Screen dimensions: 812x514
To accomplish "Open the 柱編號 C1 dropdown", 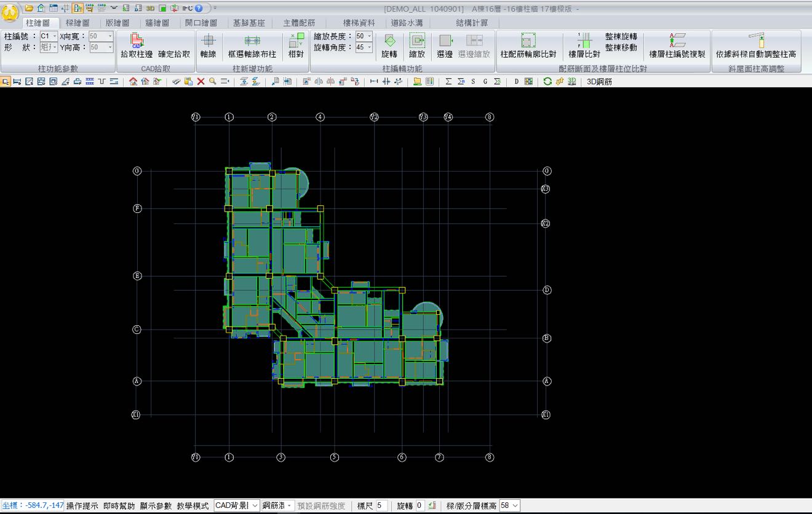I will tap(54, 36).
